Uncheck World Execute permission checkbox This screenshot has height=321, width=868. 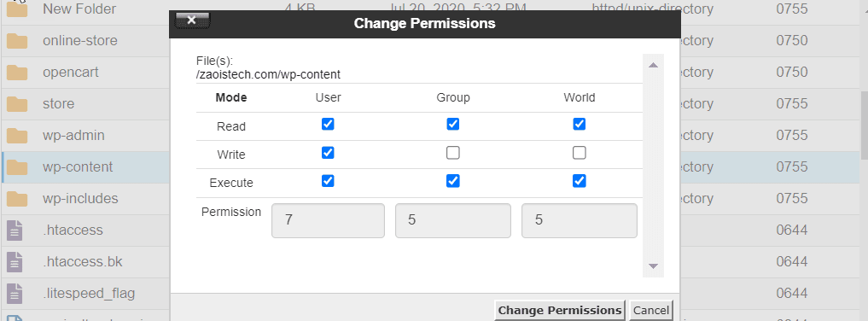tap(579, 181)
